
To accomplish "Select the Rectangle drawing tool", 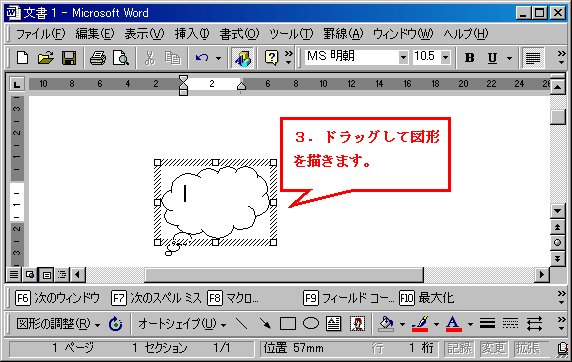I will point(287,323).
